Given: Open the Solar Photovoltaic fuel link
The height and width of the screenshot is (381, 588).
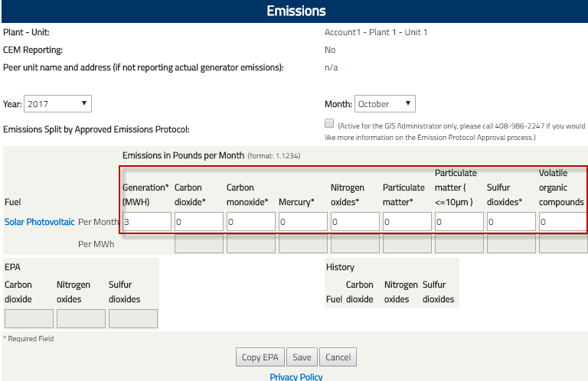Looking at the screenshot, I should [40, 222].
